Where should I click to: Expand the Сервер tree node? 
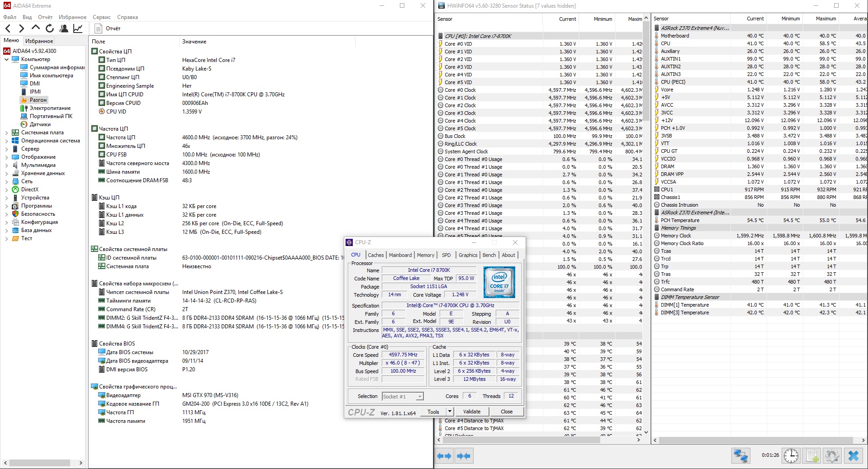point(6,149)
